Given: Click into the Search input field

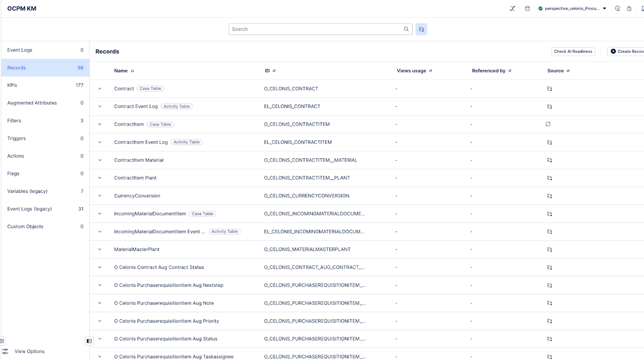Looking at the screenshot, I should pyautogui.click(x=316, y=29).
